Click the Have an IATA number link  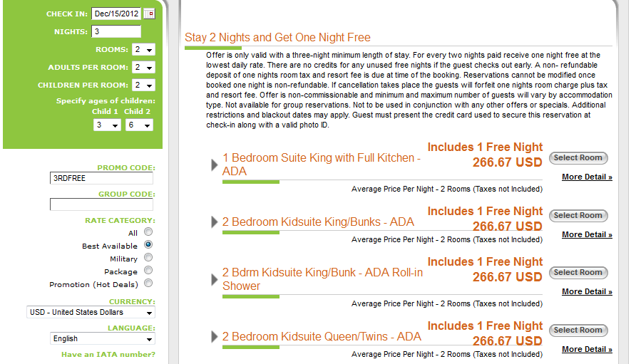[x=108, y=354]
